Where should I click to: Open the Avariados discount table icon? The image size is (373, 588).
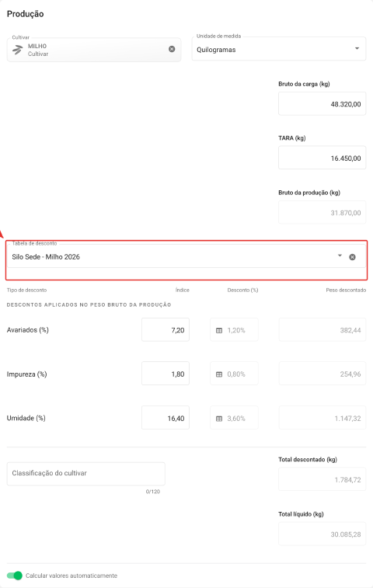tap(219, 330)
